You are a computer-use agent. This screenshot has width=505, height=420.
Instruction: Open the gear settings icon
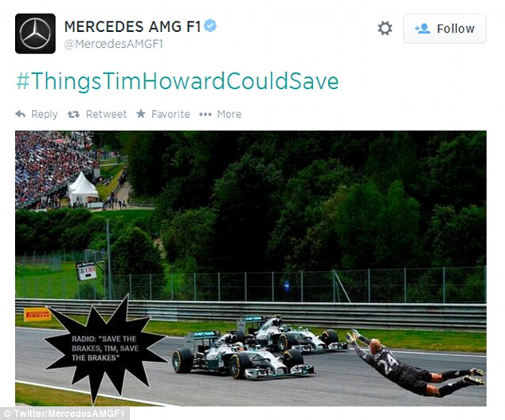coord(385,29)
